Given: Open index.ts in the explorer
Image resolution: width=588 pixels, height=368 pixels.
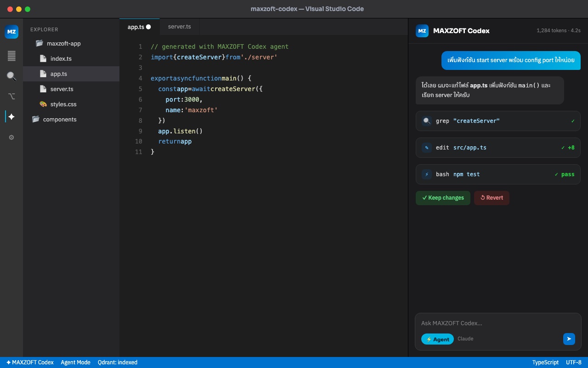Looking at the screenshot, I should 71,59.
